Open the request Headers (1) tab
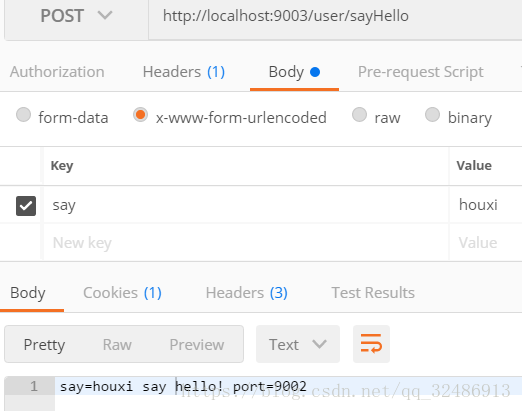The height and width of the screenshot is (411, 522). click(184, 72)
